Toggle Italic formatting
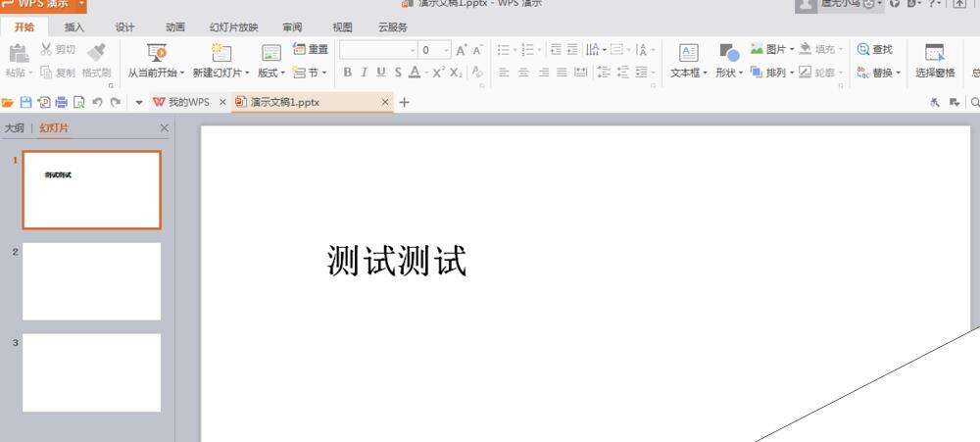Viewport: 980px width, 442px height. point(364,73)
